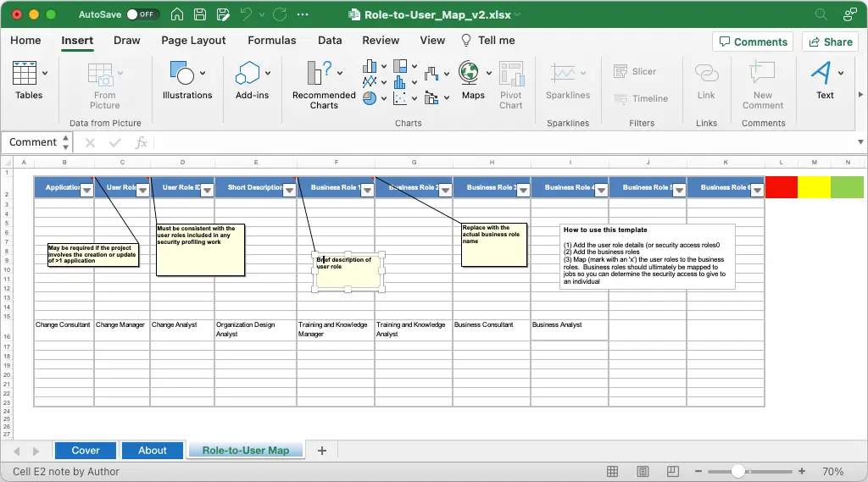Click the red color cell

(781, 187)
